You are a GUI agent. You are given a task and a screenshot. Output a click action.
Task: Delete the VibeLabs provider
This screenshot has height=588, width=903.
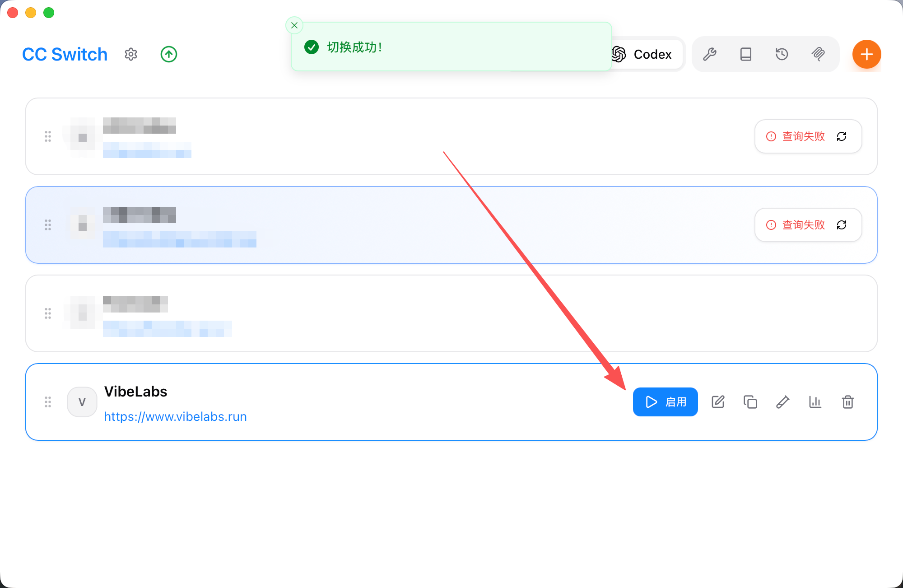[x=848, y=402]
